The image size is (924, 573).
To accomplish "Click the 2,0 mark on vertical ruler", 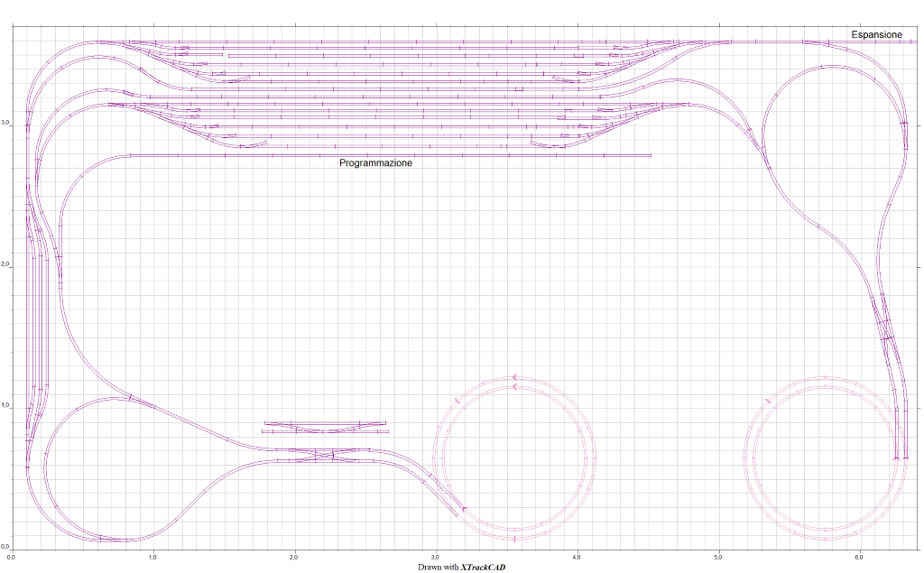I will point(6,264).
